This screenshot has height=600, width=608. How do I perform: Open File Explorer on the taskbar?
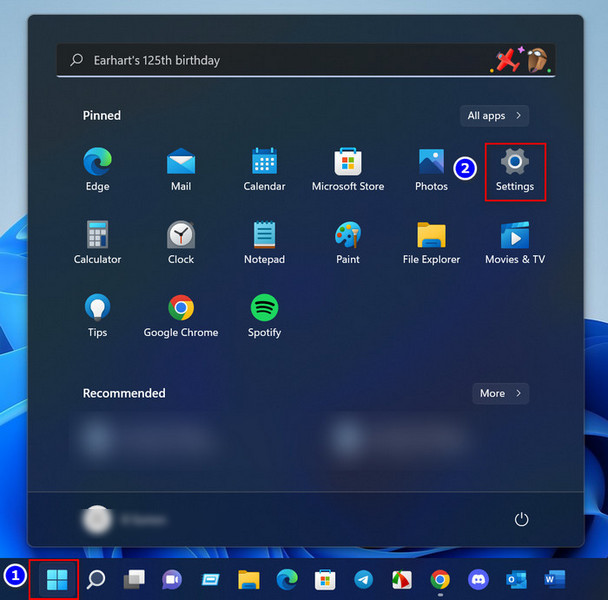click(249, 579)
